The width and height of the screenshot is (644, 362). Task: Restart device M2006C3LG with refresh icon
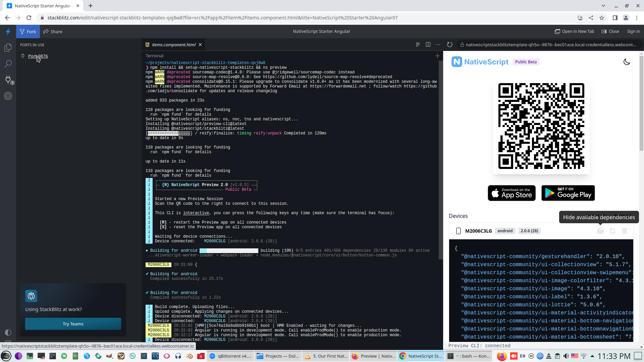612,231
